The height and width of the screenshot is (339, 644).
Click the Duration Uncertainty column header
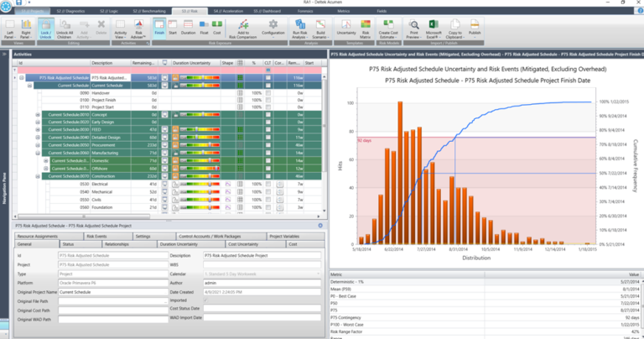tap(195, 63)
